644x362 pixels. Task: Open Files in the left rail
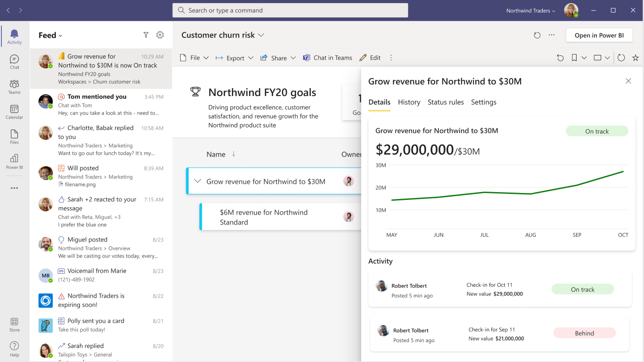(14, 137)
